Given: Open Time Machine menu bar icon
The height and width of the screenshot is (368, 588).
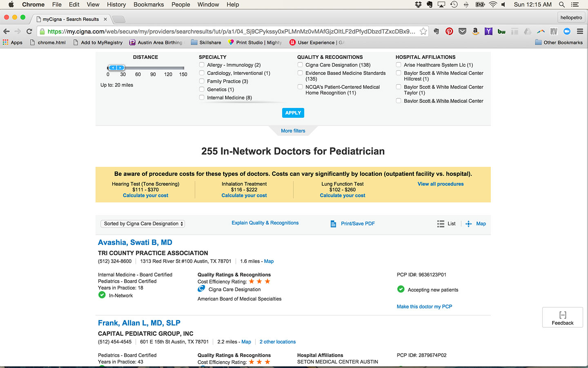Looking at the screenshot, I should click(454, 4).
